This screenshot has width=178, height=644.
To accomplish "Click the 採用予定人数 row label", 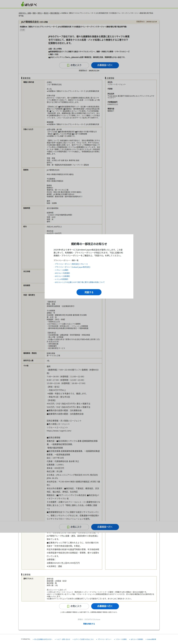I will (28, 361).
